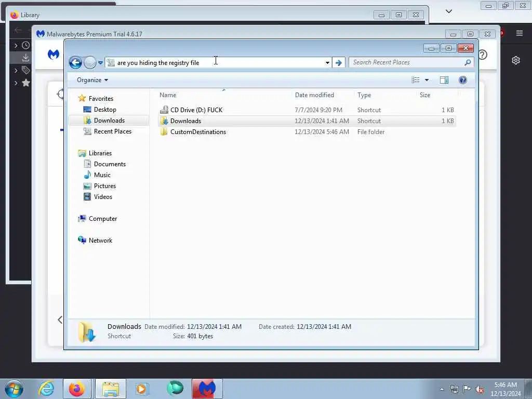Click the Go arrow beside address bar
Viewport: 532px width, 399px height.
[x=338, y=63]
